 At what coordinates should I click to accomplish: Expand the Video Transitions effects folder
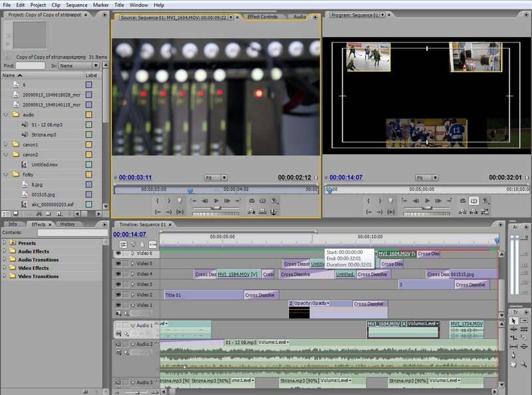click(5, 276)
